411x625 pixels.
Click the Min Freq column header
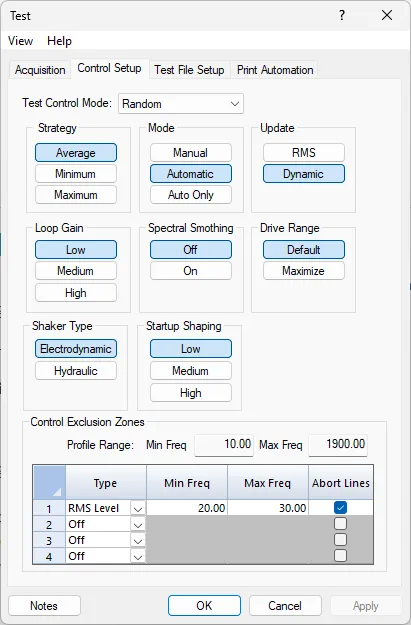187,483
